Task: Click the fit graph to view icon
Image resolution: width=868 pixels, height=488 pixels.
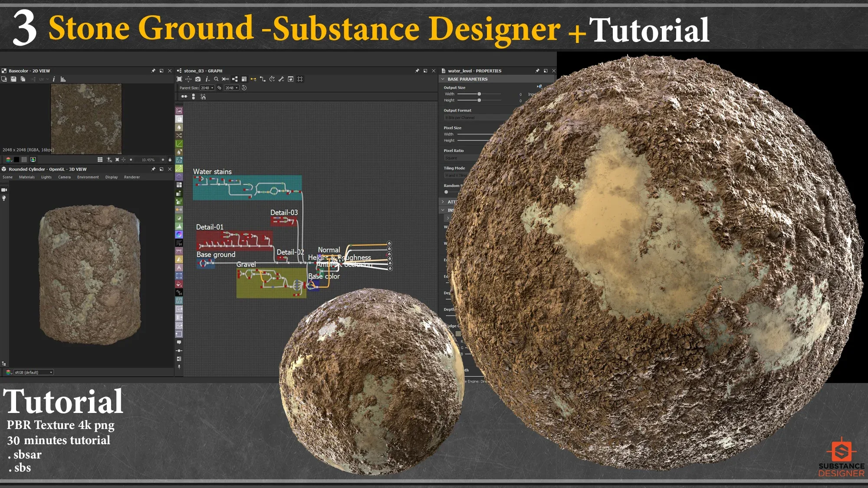Action: [179, 79]
